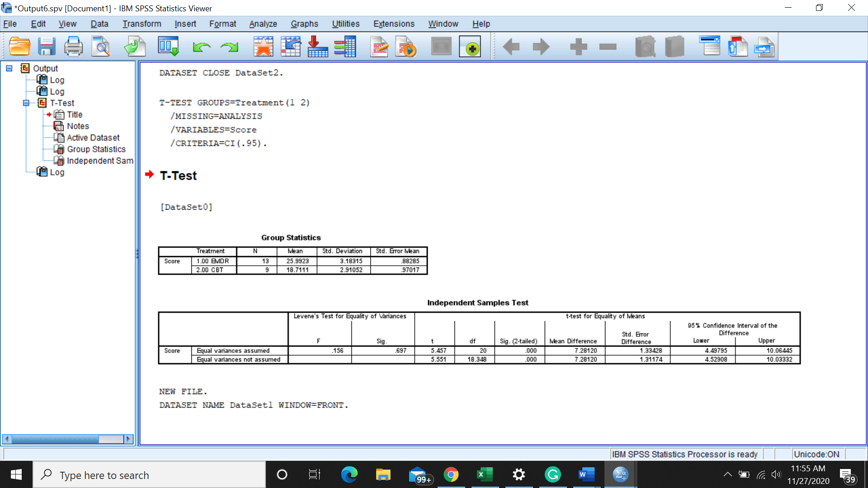The image size is (868, 488).
Task: Click the outline pane horizontal scrollbar thumb
Action: (54, 439)
